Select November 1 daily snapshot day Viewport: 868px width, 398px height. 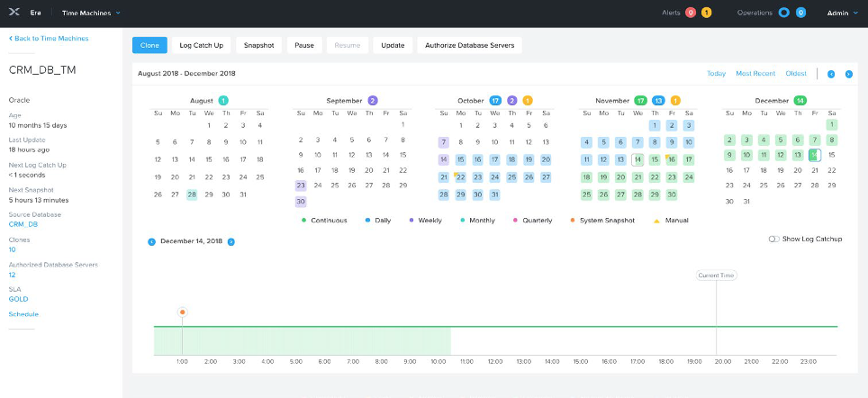(655, 126)
